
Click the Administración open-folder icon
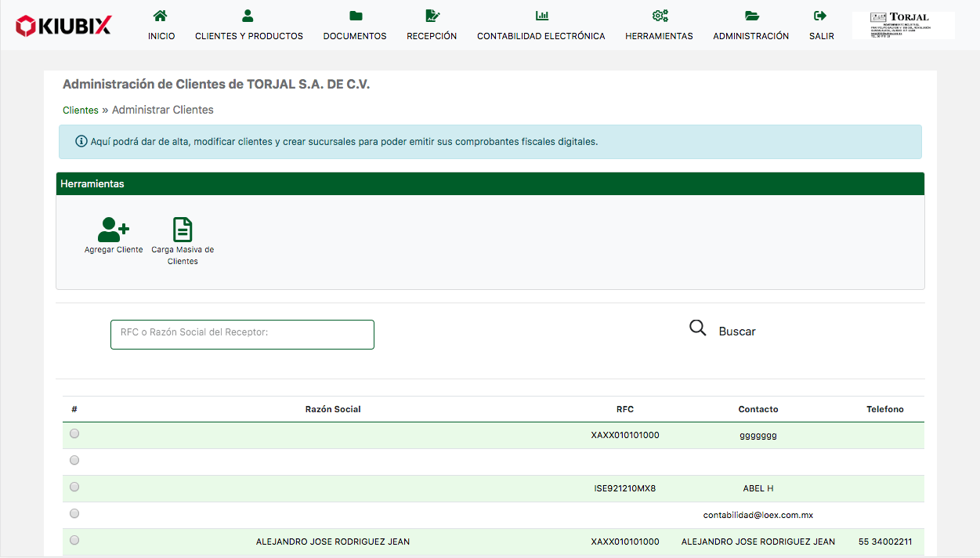751,16
